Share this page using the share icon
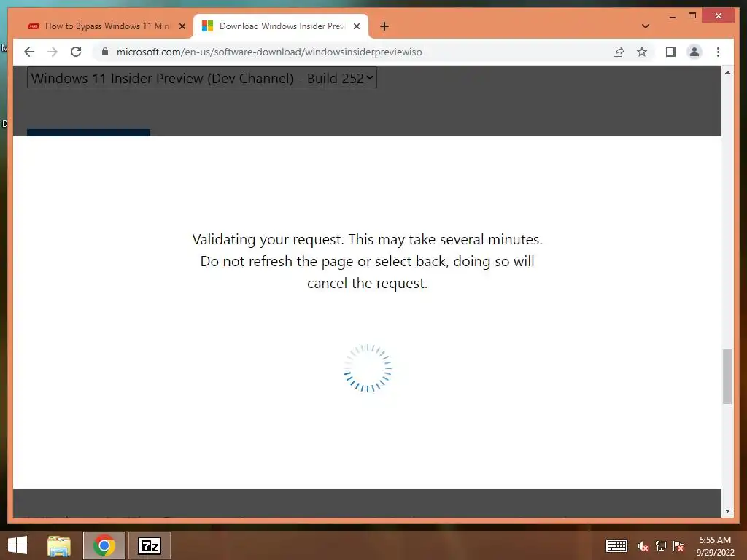This screenshot has height=560, width=747. point(619,52)
